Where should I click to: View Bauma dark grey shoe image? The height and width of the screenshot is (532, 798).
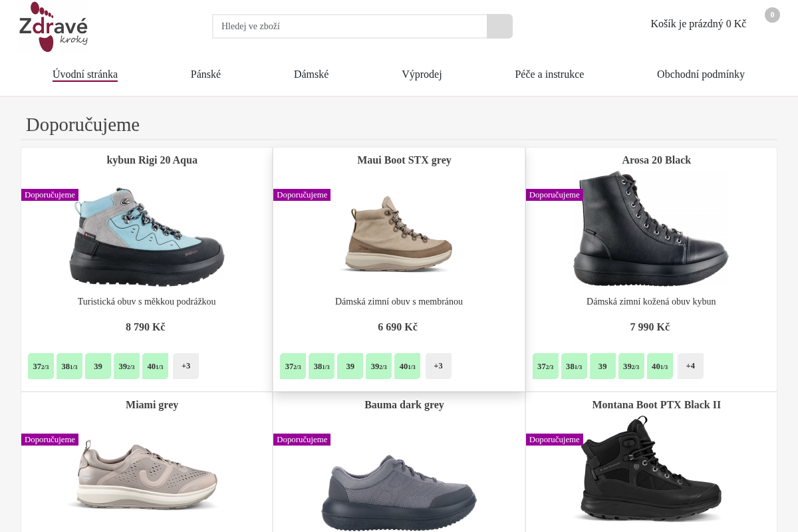[x=399, y=492]
